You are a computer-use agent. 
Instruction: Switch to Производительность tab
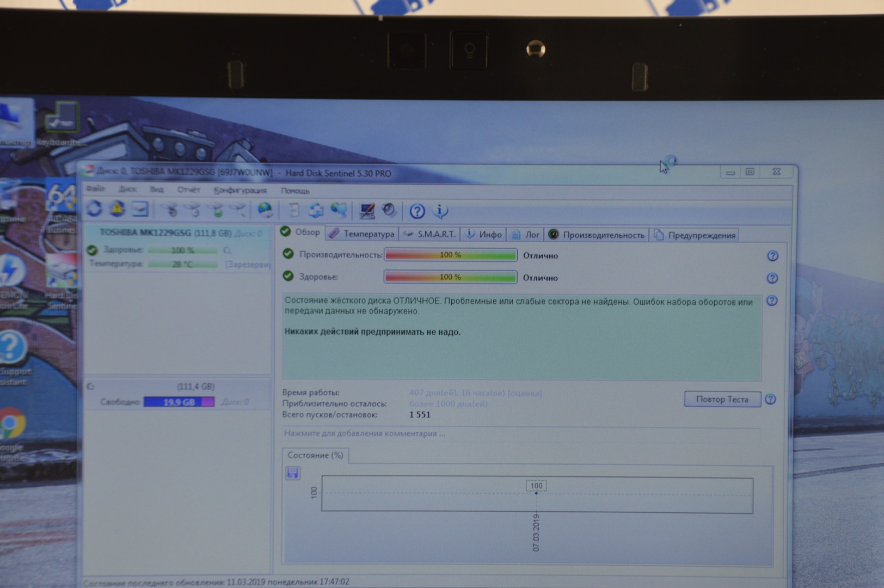597,235
